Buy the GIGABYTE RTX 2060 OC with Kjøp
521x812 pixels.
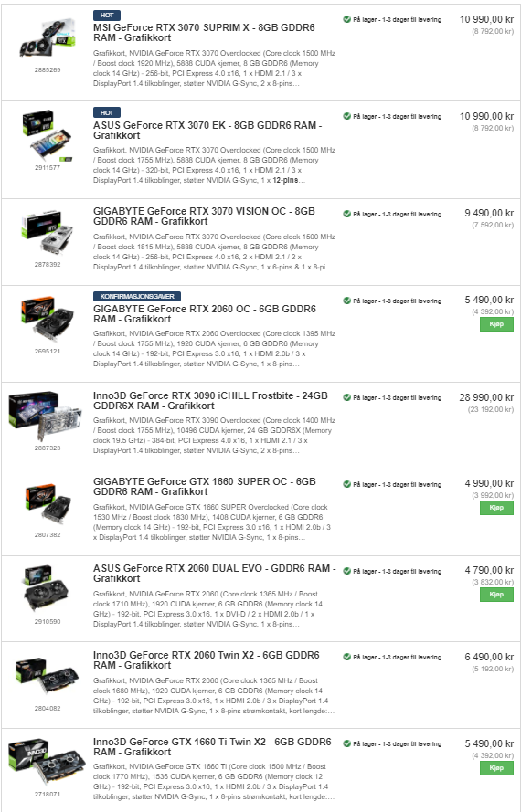pos(496,324)
